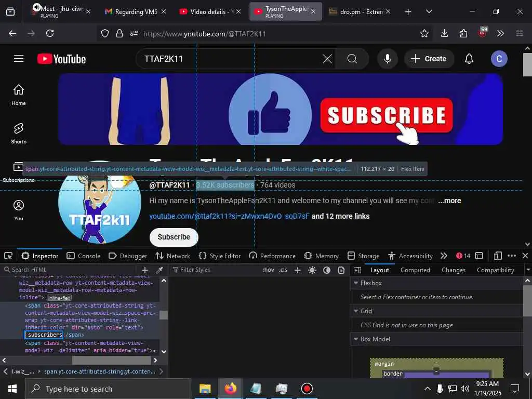The height and width of the screenshot is (399, 532).
Task: Collapse the Box Model section
Action: (356, 339)
